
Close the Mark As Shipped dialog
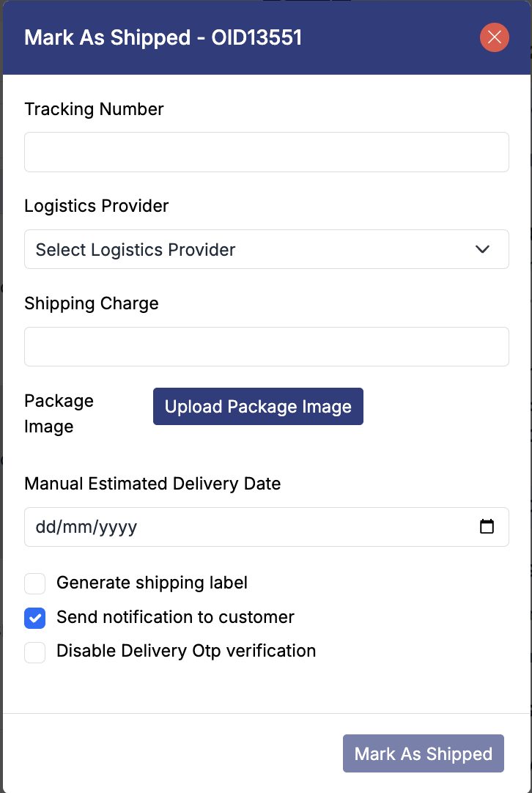[495, 37]
